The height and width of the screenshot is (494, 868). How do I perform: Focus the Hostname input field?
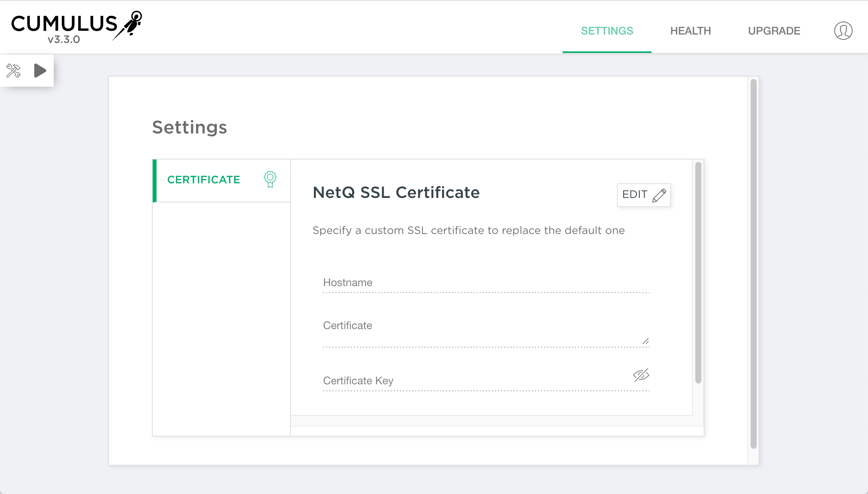(485, 283)
